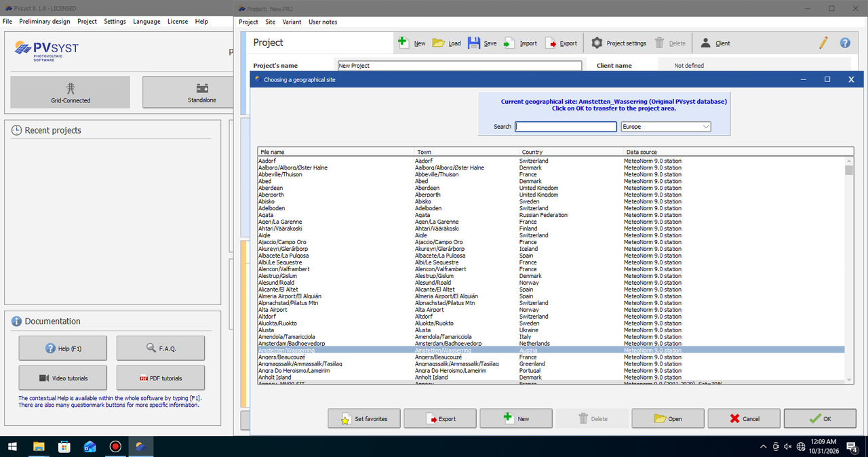Select the Abisko site row
The height and width of the screenshot is (457, 868).
551,201
